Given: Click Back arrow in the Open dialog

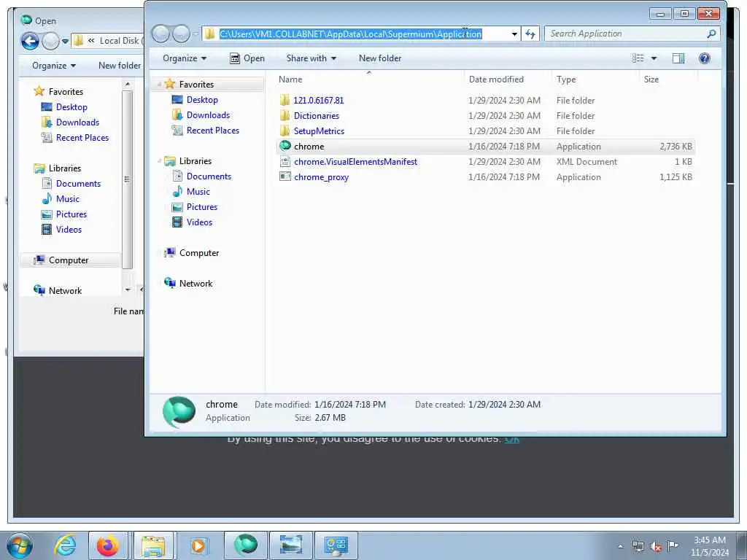Looking at the screenshot, I should point(29,41).
